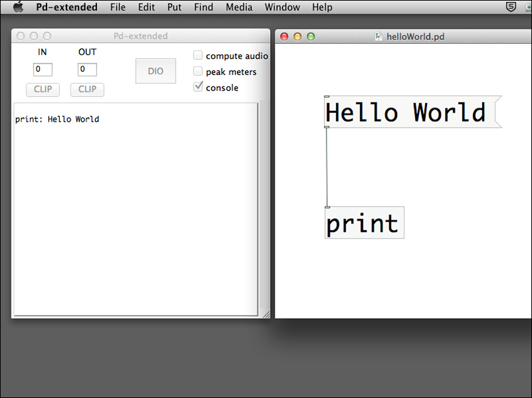Click the console output "print: Hello World"
Image resolution: width=532 pixels, height=398 pixels.
point(57,120)
